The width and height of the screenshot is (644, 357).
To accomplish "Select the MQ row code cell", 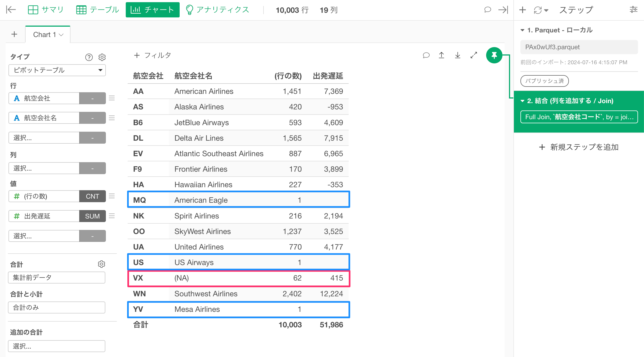I will pyautogui.click(x=140, y=200).
